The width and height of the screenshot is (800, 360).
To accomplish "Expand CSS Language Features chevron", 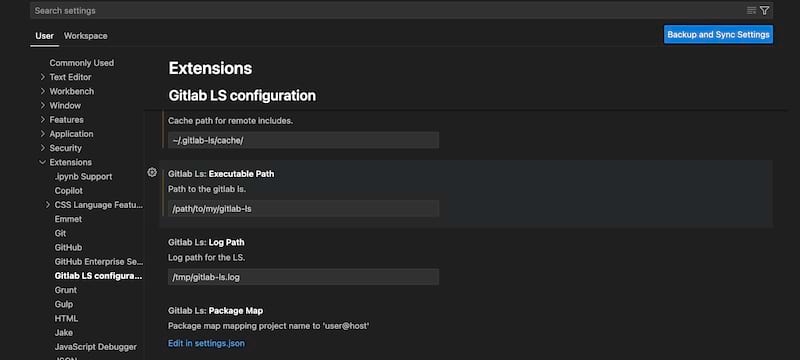I will (x=47, y=205).
